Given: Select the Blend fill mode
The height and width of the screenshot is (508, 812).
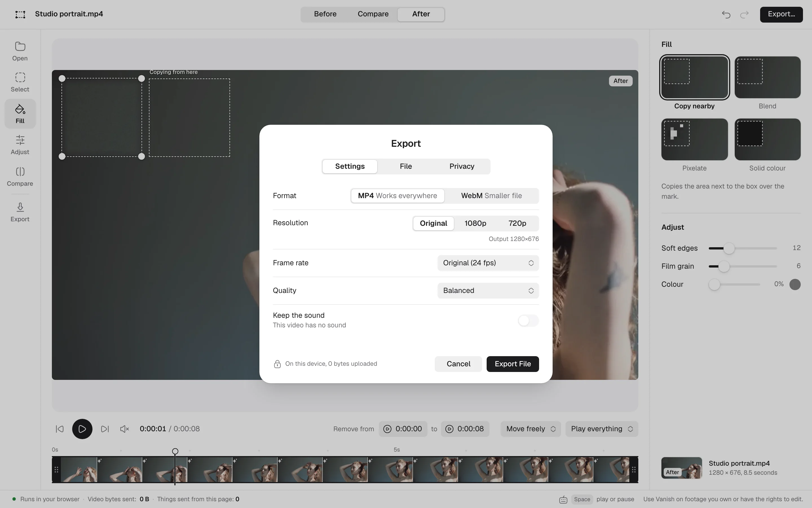Looking at the screenshot, I should (767, 83).
